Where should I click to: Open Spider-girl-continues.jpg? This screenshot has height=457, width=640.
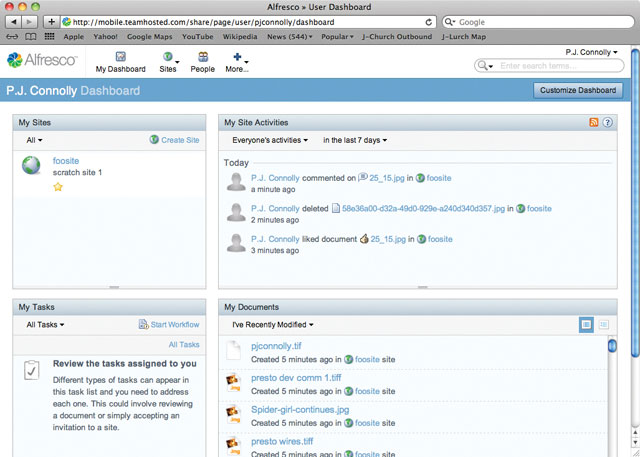[x=300, y=410]
